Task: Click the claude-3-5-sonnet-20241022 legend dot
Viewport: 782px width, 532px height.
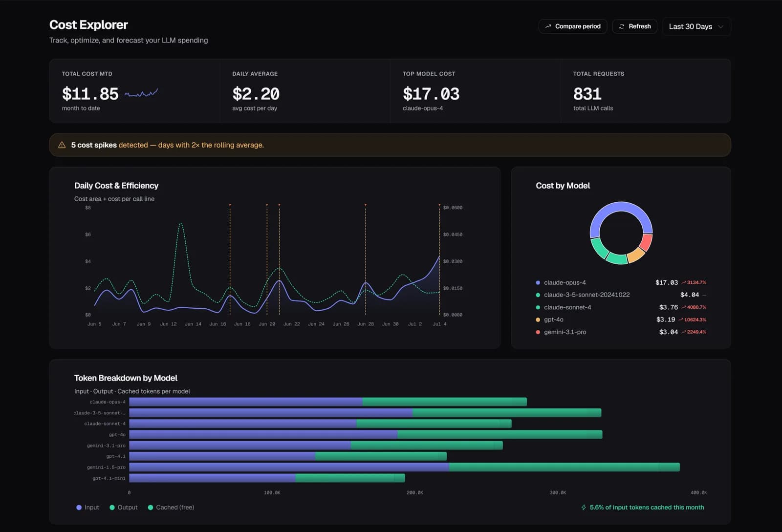Action: pyautogui.click(x=538, y=295)
